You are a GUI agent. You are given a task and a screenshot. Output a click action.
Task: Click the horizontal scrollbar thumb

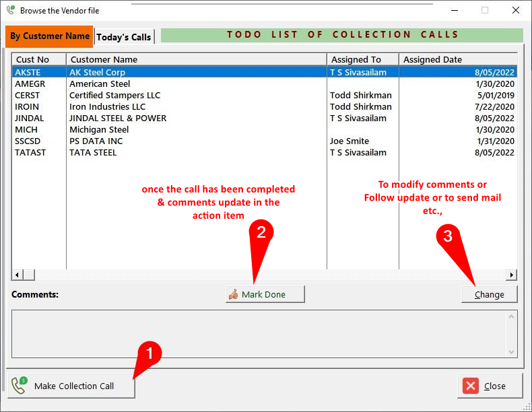click(x=29, y=275)
